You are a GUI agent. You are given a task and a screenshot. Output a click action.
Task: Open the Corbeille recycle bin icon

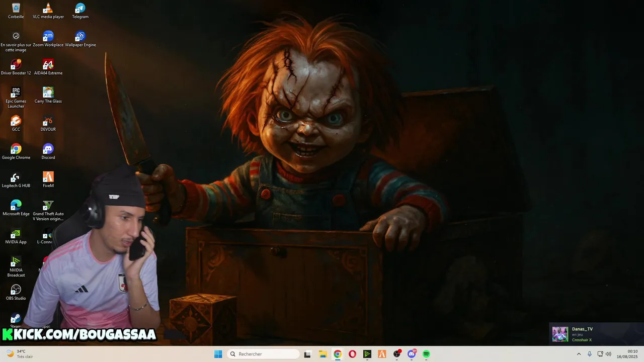click(x=16, y=11)
